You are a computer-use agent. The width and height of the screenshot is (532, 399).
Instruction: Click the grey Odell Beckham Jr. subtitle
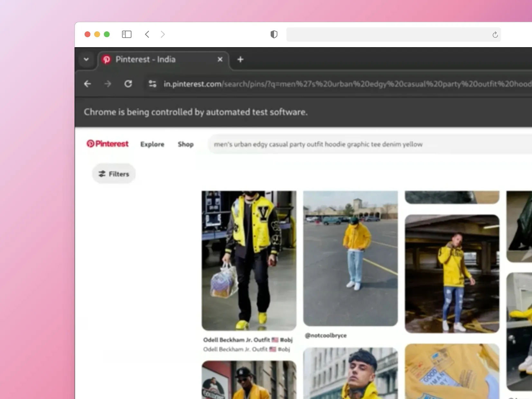[x=247, y=349]
